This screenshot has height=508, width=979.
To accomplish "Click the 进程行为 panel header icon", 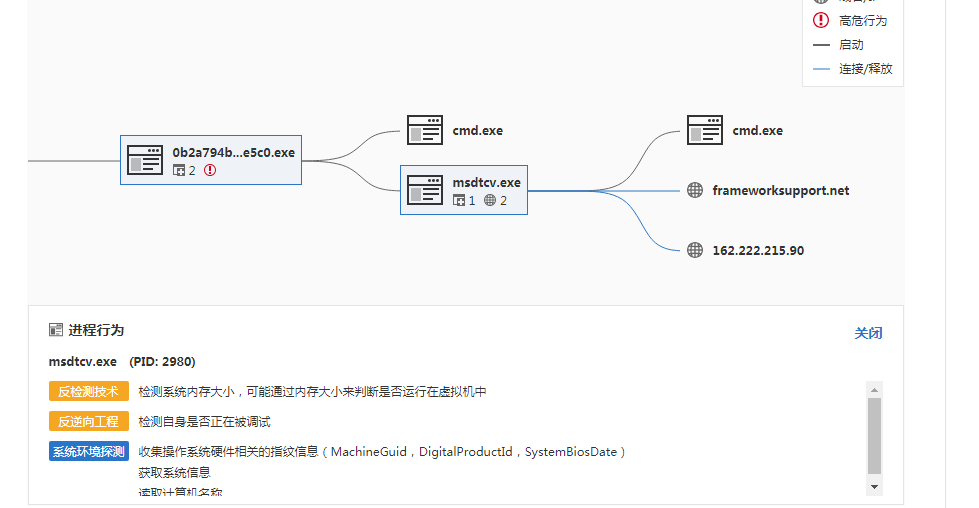I will click(56, 330).
